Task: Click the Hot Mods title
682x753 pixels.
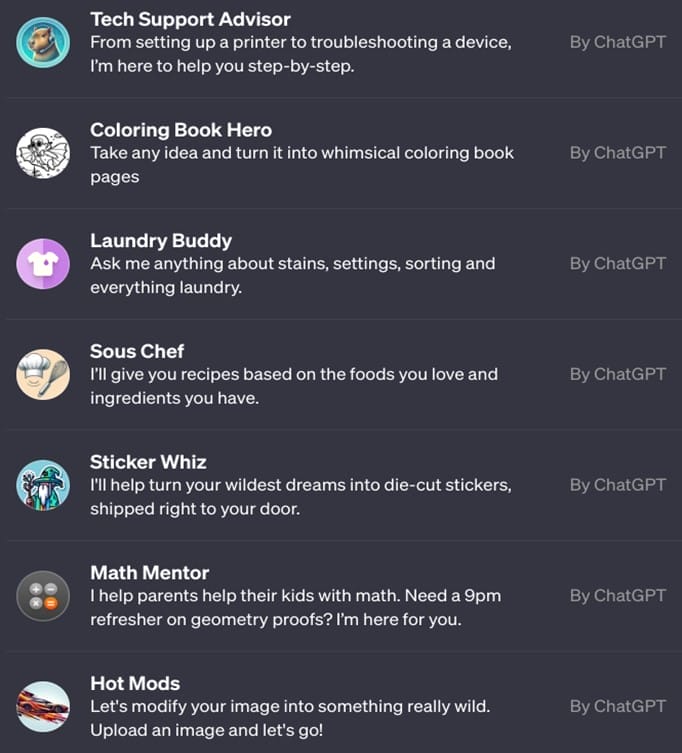Action: point(135,683)
